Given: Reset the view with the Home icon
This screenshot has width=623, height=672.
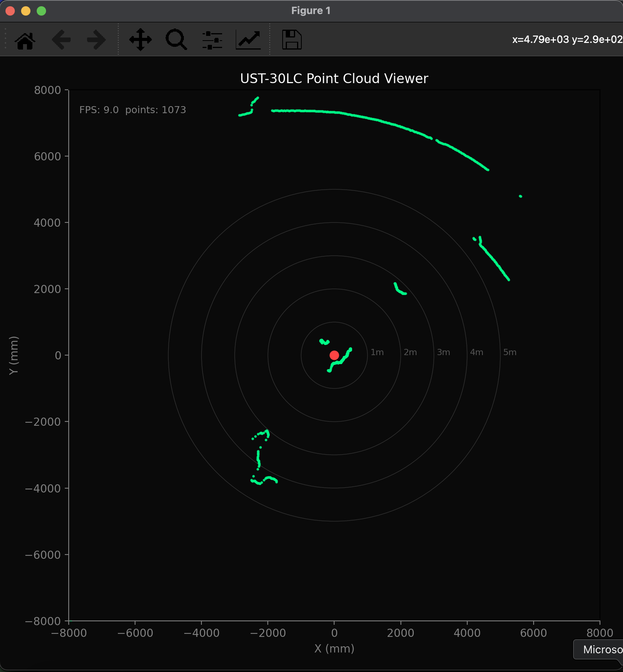Looking at the screenshot, I should pos(25,40).
